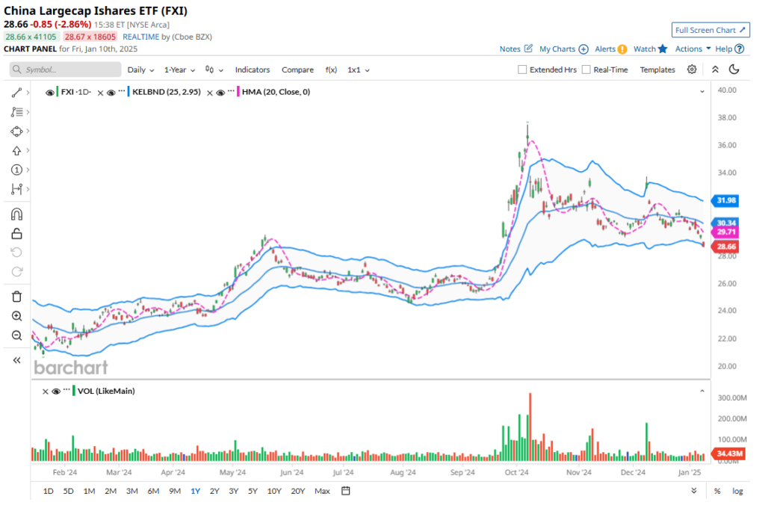The height and width of the screenshot is (532, 765).
Task: Click the trash delete drawings icon
Action: tap(16, 297)
